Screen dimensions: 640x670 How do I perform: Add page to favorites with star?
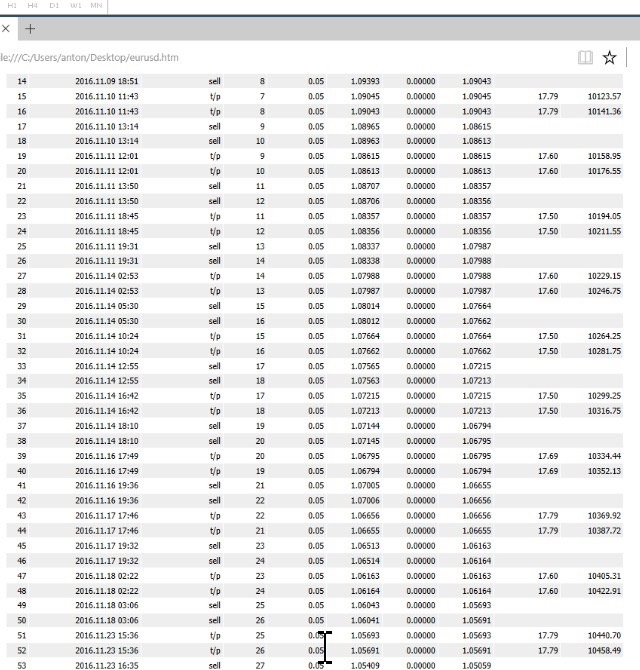click(x=610, y=58)
